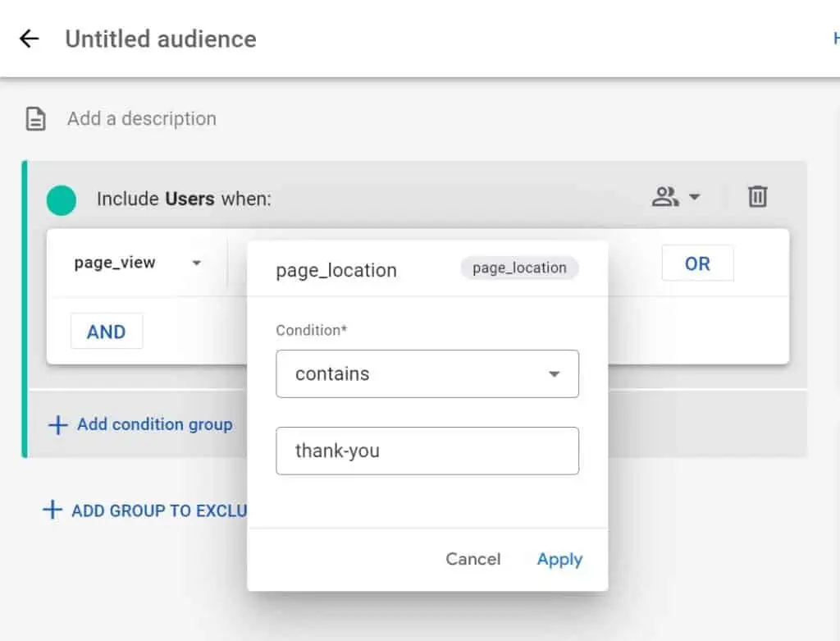The image size is (840, 641).
Task: Click the plus icon for Add condition group
Action: pyautogui.click(x=57, y=425)
